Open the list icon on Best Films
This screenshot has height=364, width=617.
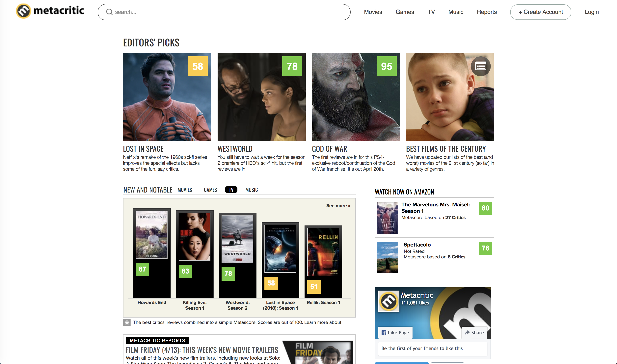coord(480,66)
